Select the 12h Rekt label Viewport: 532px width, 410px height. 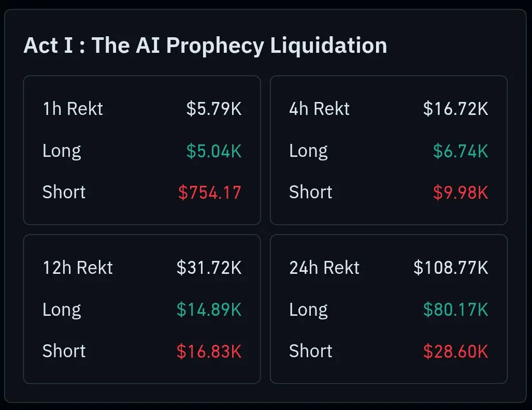click(x=78, y=268)
